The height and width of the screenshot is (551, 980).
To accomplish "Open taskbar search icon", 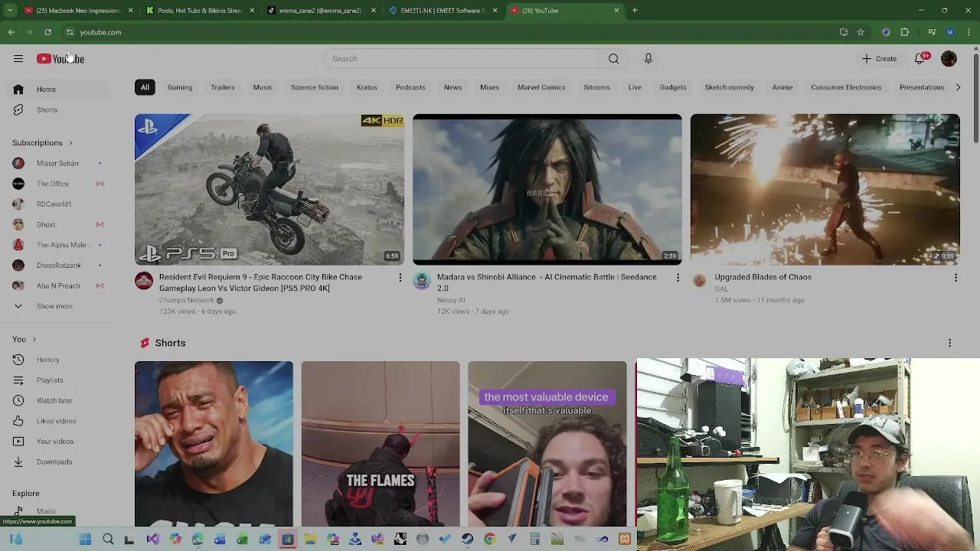I will (x=108, y=540).
